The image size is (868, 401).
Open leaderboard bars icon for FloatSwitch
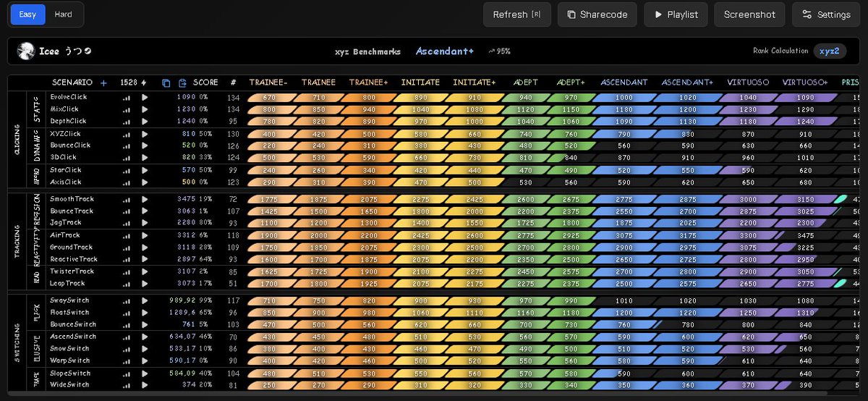(127, 313)
